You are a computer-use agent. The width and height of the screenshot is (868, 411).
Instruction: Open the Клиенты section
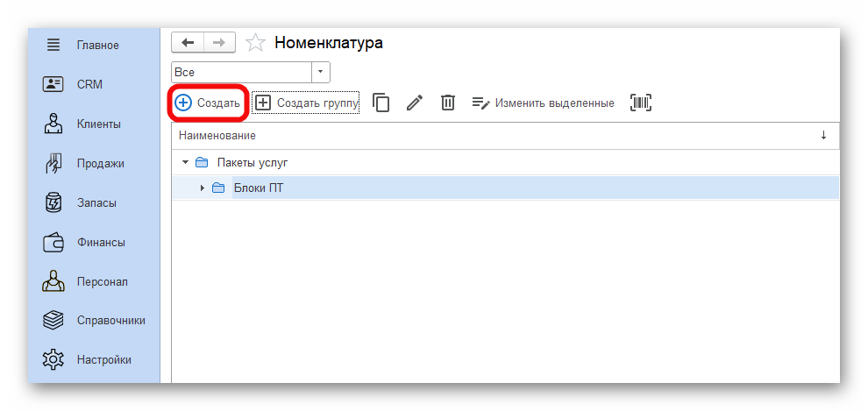point(99,124)
